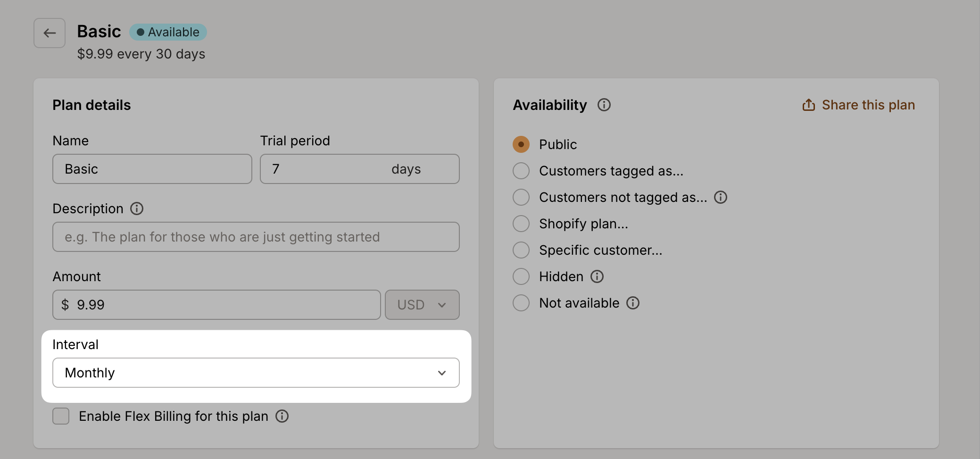Click the Available status badge

pyautogui.click(x=167, y=32)
